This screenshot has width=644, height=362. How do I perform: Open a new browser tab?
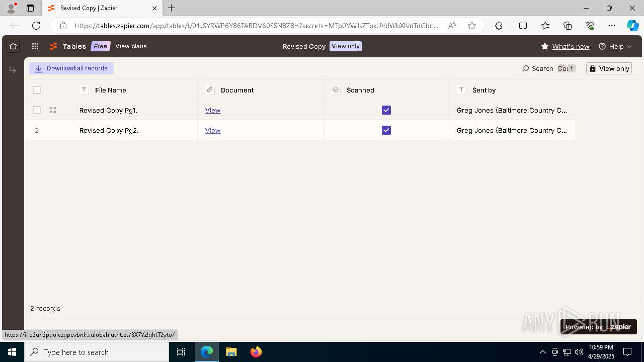pos(172,8)
